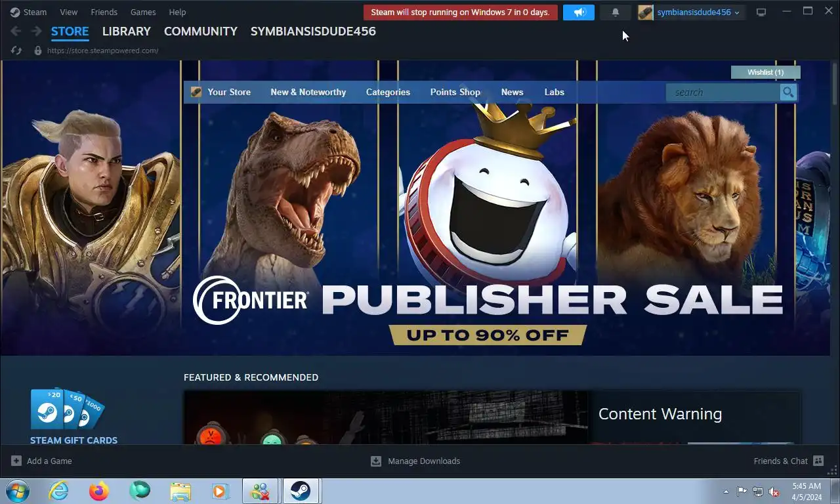Click the Friends & Chat icon

[818, 461]
